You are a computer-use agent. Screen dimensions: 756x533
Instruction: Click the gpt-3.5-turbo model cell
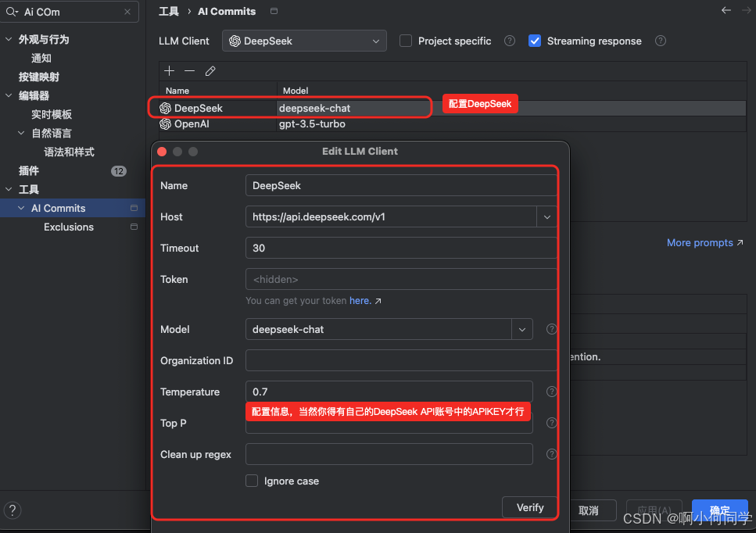[x=312, y=123]
